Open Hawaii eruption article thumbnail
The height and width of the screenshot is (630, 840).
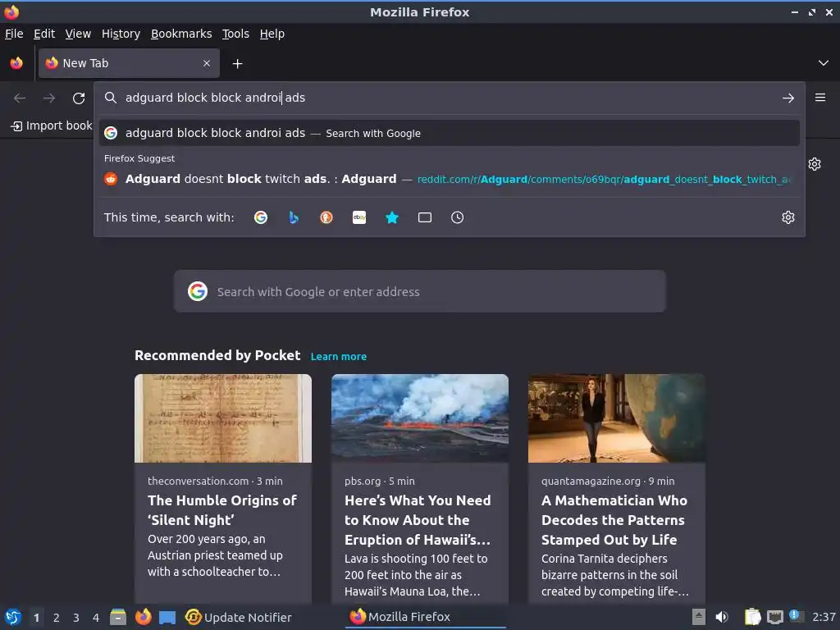(x=419, y=418)
